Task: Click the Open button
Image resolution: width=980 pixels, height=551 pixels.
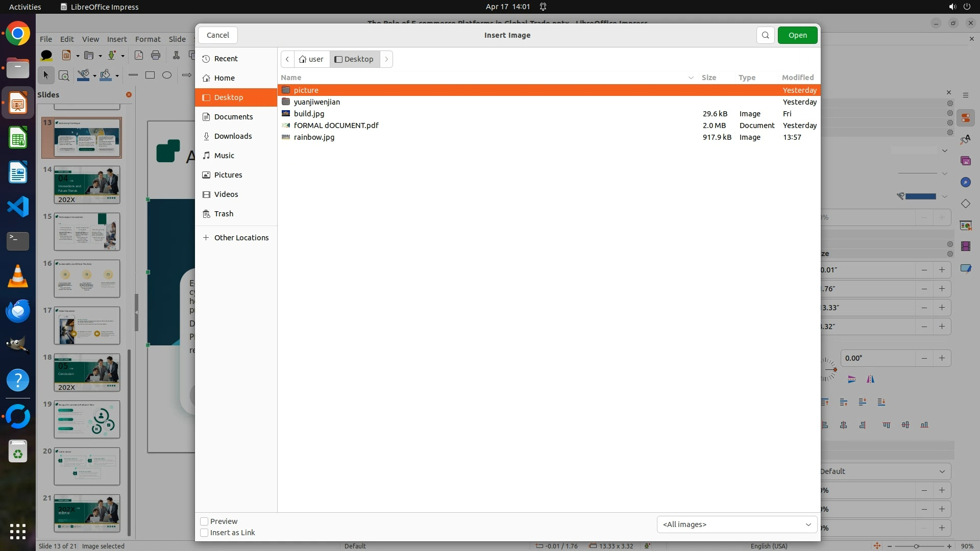Action: (797, 35)
